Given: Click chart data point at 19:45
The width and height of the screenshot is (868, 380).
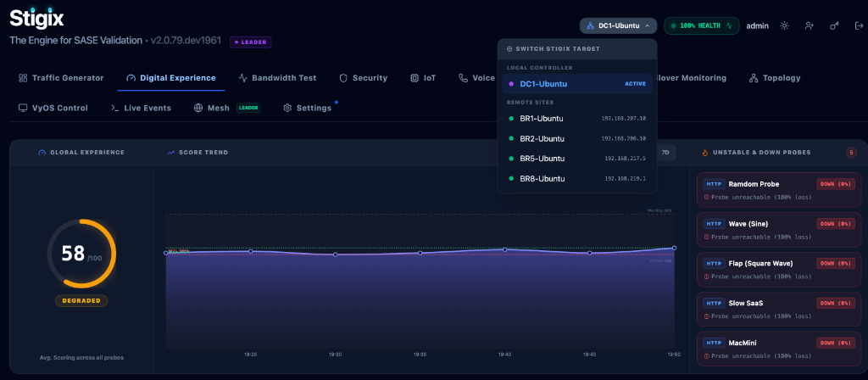Looking at the screenshot, I should pyautogui.click(x=590, y=253).
